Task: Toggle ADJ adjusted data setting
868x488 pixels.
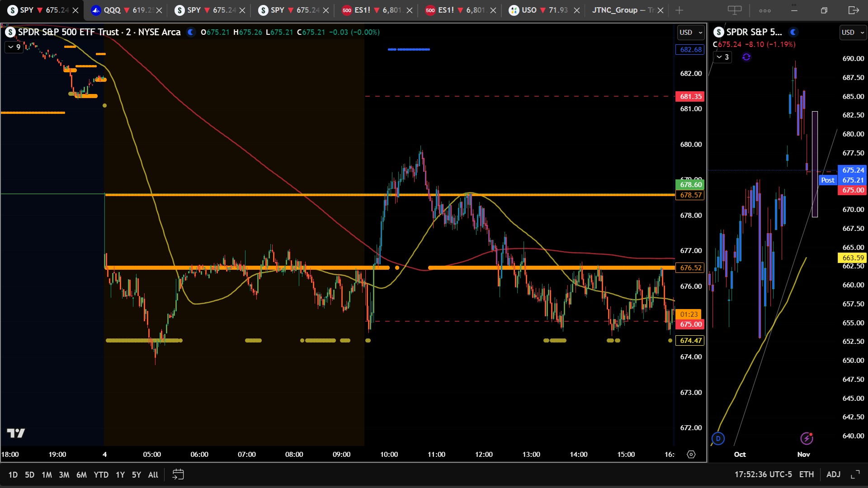Action: [x=833, y=474]
